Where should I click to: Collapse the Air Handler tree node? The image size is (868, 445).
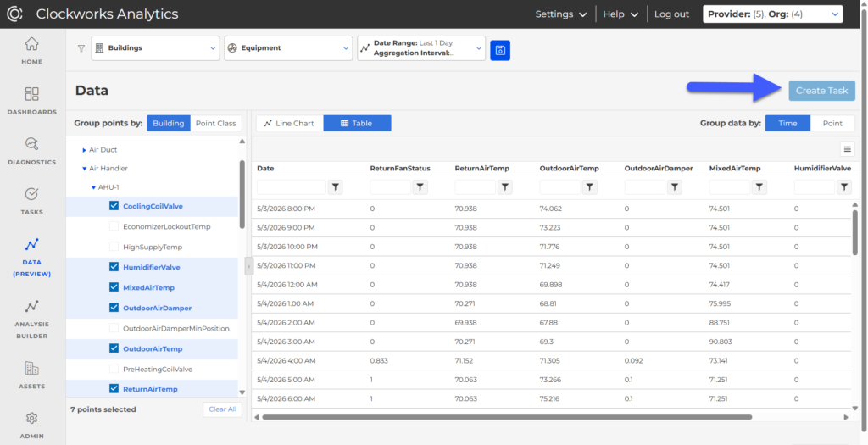84,169
